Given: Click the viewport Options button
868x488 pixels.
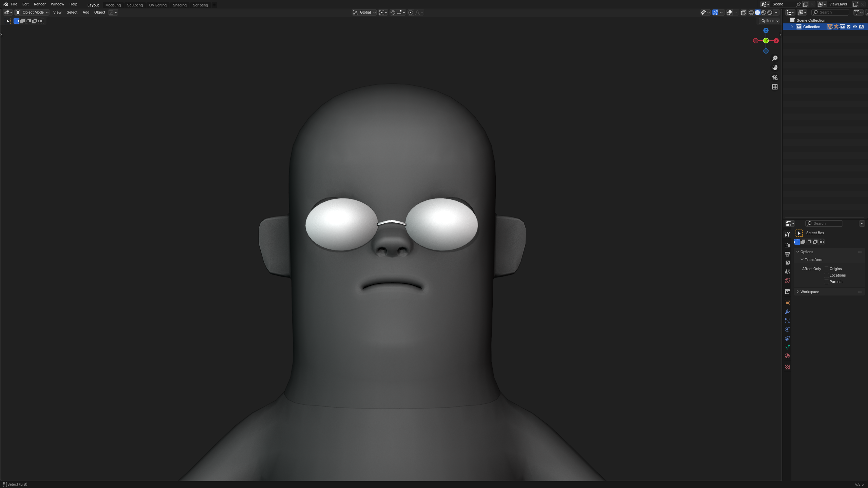Looking at the screenshot, I should [769, 21].
